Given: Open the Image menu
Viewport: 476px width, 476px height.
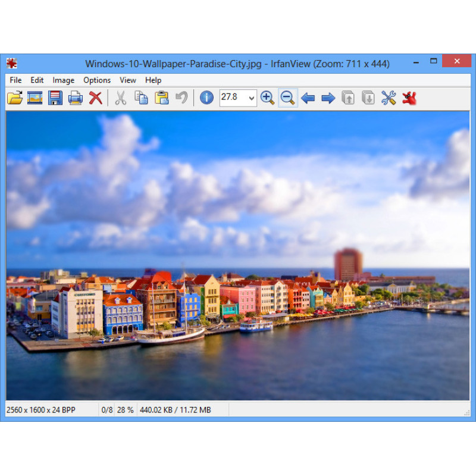Looking at the screenshot, I should coord(64,80).
